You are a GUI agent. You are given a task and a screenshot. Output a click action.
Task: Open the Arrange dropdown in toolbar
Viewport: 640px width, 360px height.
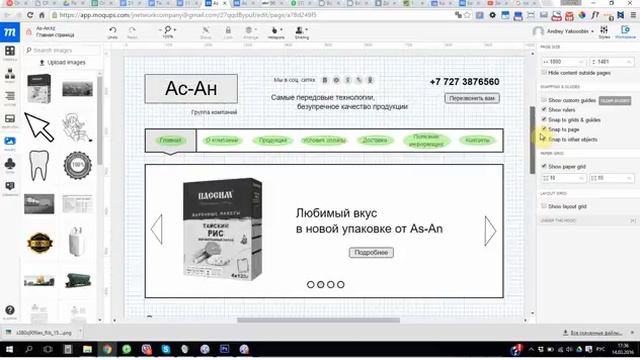point(250,32)
